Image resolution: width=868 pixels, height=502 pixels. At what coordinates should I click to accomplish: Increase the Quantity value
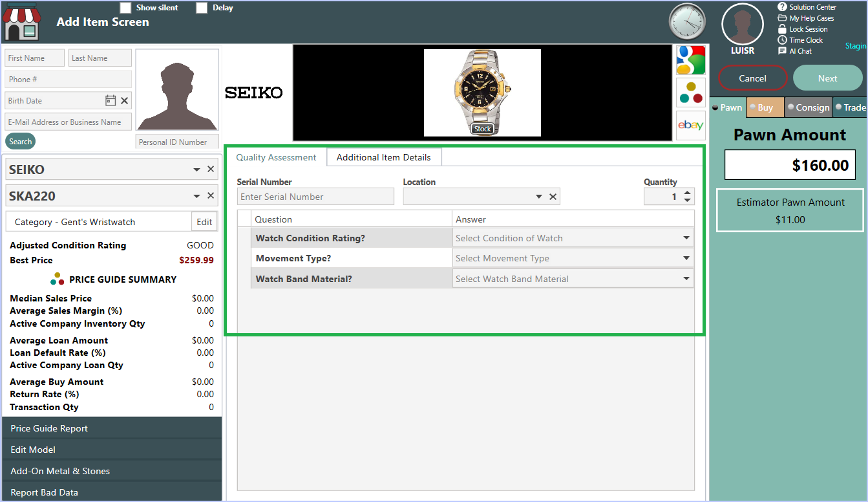pyautogui.click(x=687, y=193)
